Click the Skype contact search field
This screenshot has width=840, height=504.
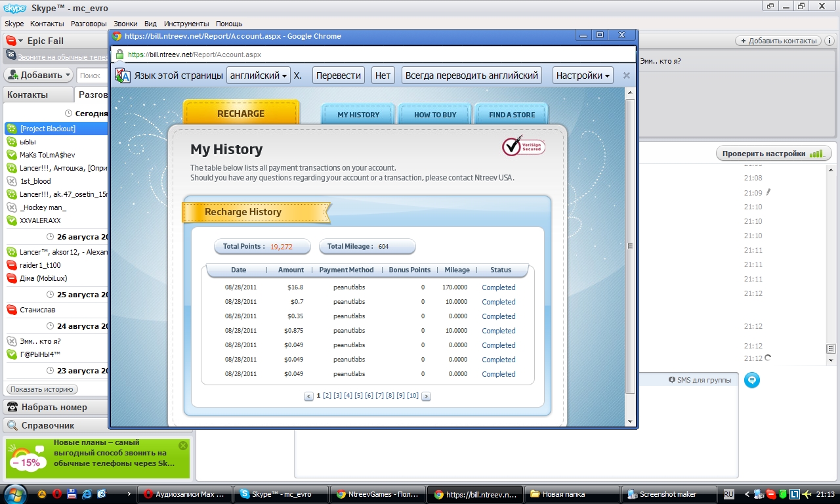[x=92, y=75]
